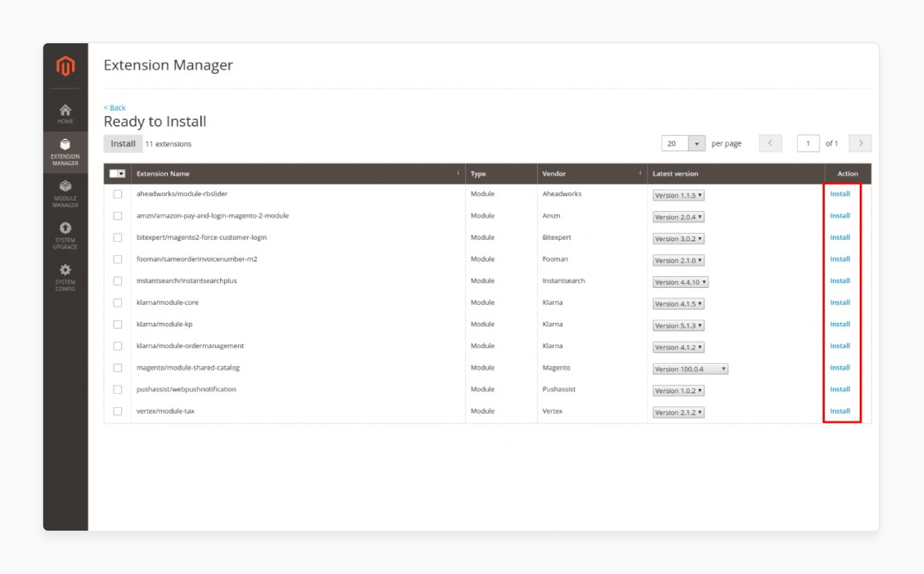Click the page number input field

(x=808, y=143)
